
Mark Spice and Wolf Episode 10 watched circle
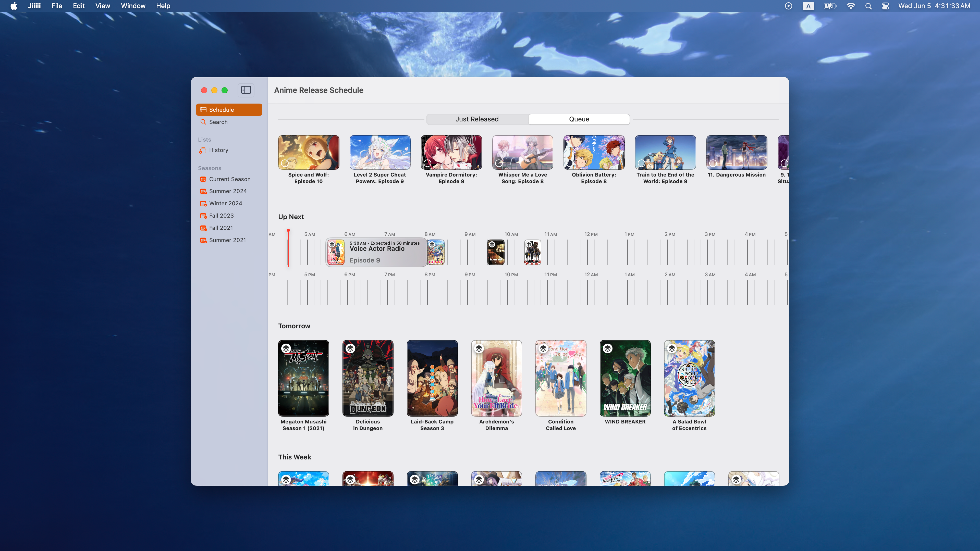(x=285, y=163)
